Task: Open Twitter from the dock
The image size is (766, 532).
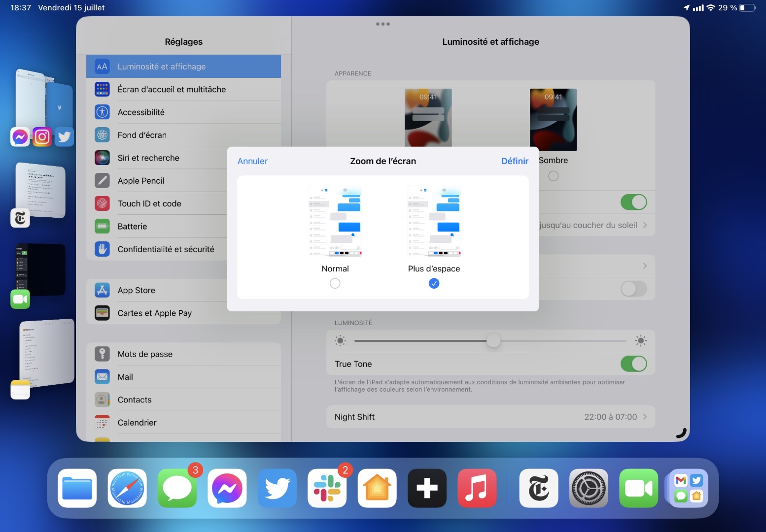Action: [277, 488]
